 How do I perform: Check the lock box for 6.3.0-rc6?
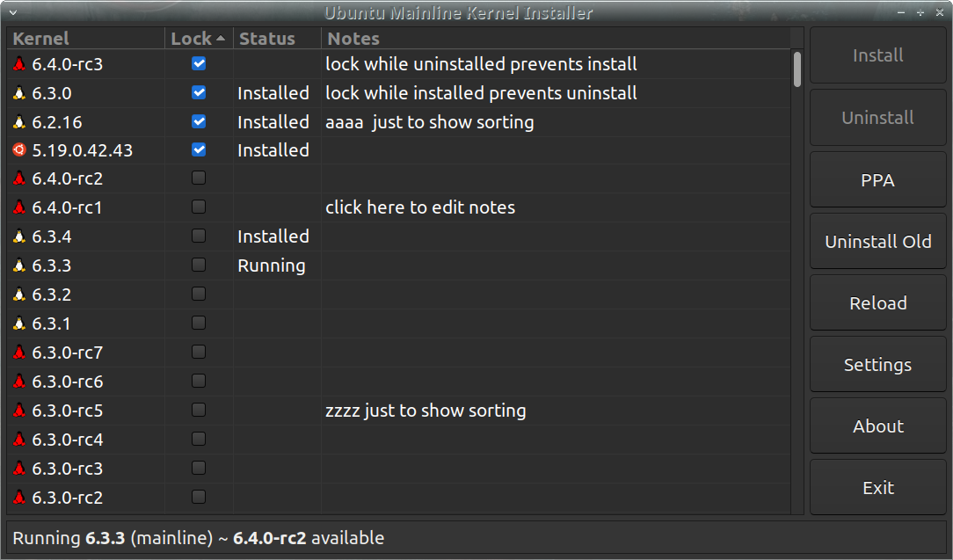click(x=199, y=381)
